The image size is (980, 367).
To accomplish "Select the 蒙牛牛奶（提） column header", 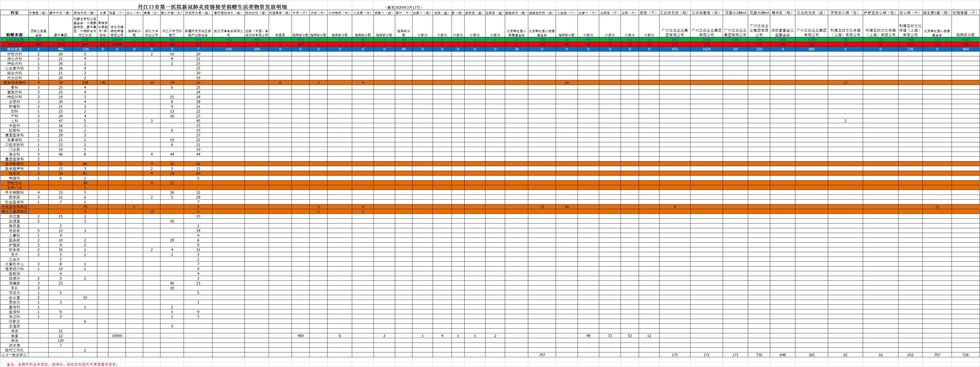I will pyautogui.click(x=60, y=13).
